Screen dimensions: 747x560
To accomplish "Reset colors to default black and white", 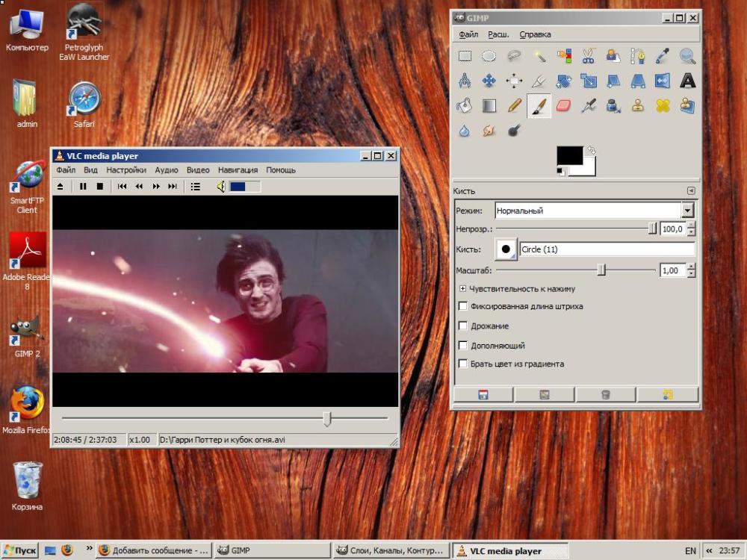I will 561,172.
